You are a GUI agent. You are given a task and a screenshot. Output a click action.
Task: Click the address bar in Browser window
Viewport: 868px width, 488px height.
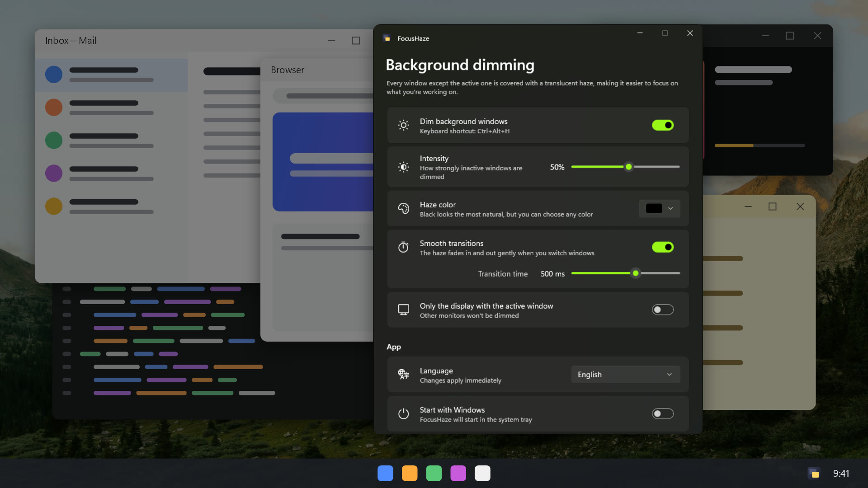323,96
